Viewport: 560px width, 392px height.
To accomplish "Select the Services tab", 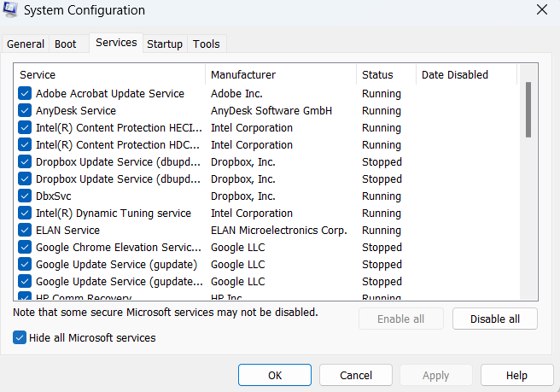I will tap(116, 43).
